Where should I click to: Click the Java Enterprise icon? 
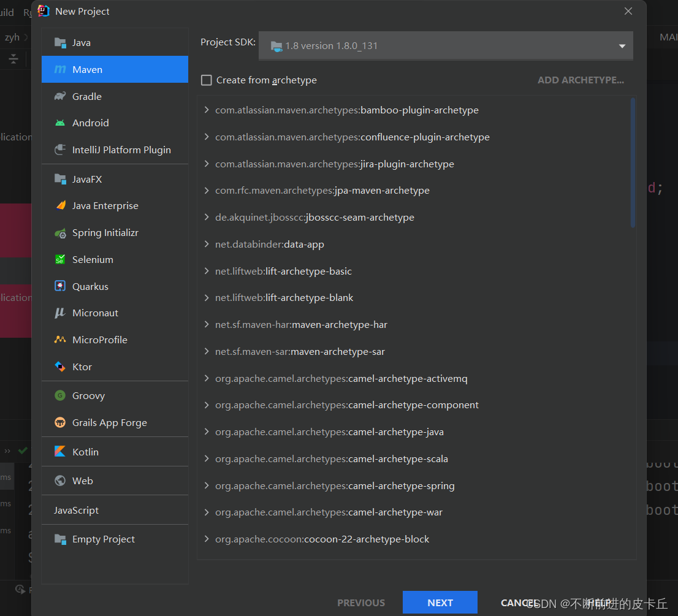click(61, 205)
